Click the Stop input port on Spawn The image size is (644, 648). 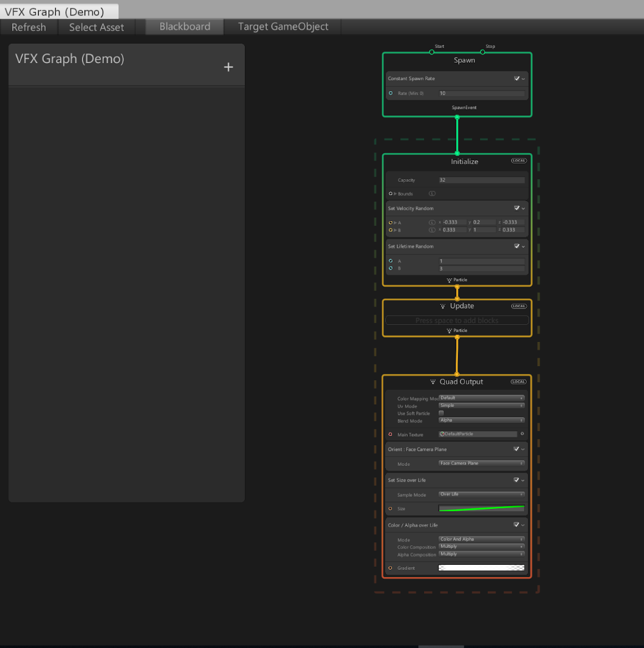point(482,52)
